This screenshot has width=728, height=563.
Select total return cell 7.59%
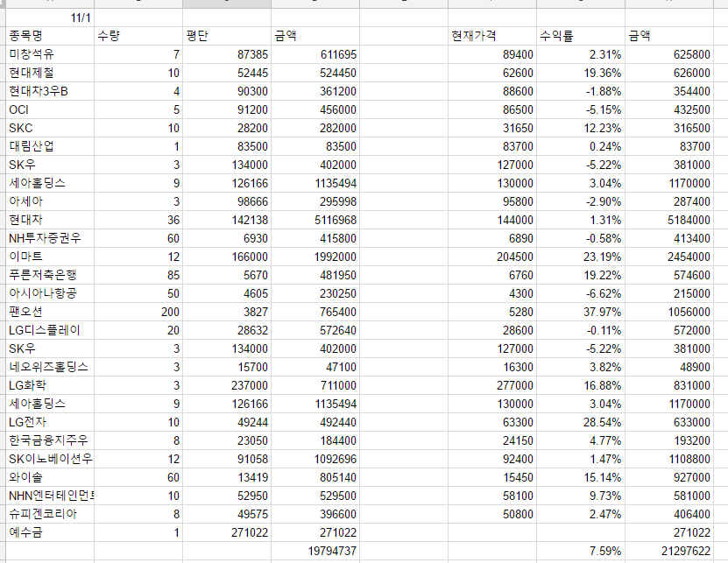(x=581, y=551)
